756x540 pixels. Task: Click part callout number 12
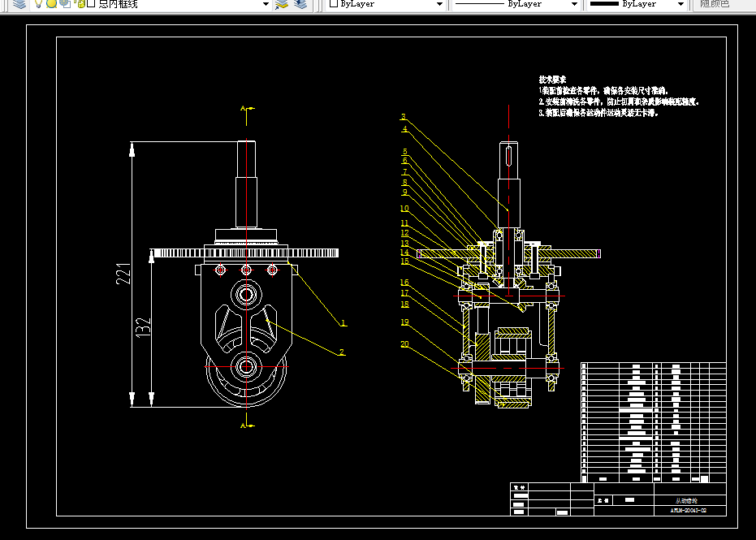[404, 233]
